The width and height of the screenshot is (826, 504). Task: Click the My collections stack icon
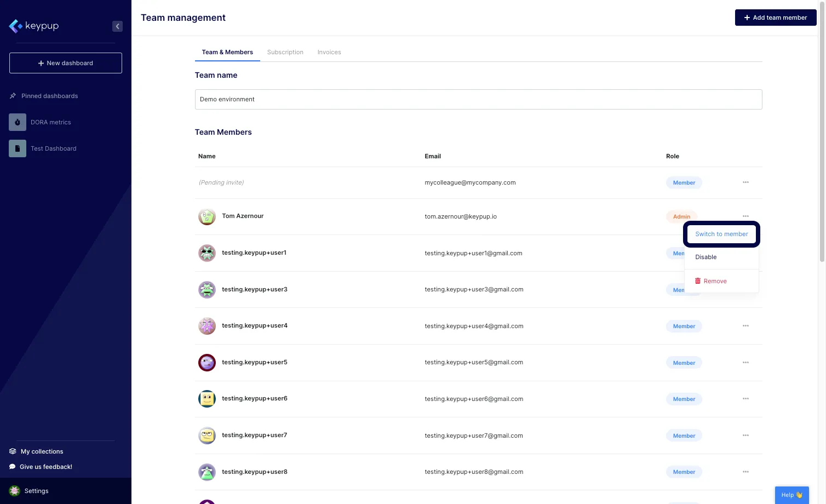point(12,451)
